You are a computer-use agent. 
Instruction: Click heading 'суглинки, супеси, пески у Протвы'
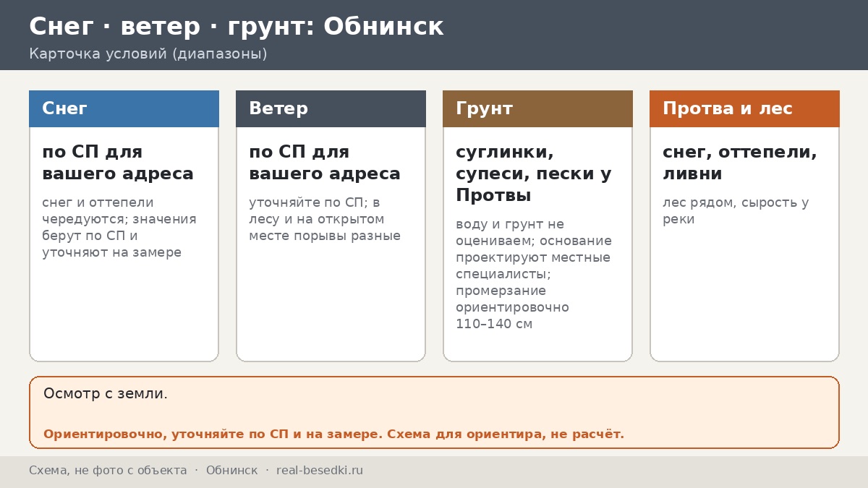(534, 174)
